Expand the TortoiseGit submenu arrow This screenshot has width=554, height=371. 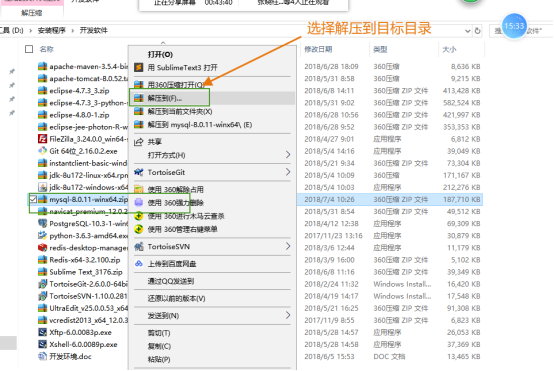(x=288, y=172)
